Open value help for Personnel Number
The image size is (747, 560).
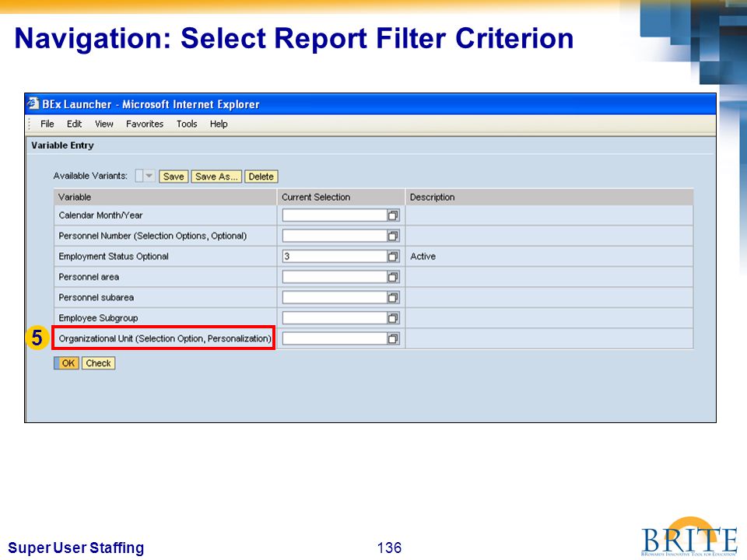(393, 236)
